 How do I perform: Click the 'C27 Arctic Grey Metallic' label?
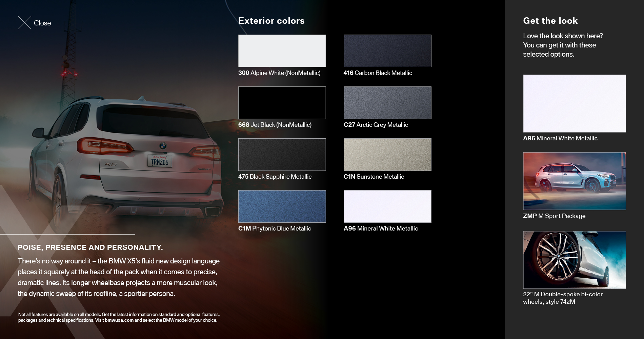coord(376,125)
